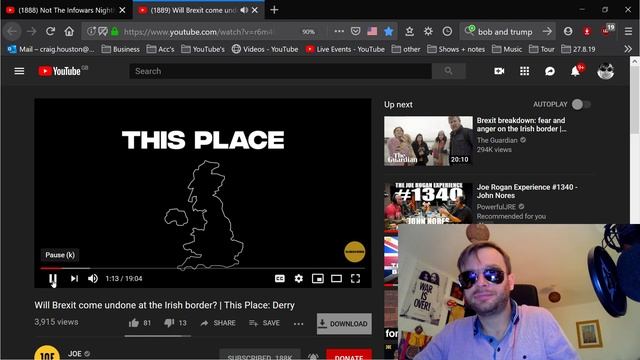
Task: Share the video
Action: point(218,323)
